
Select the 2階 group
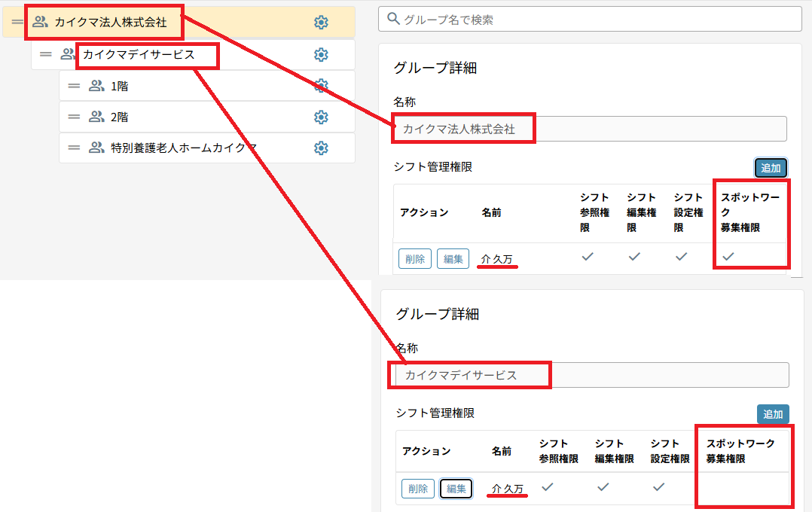(x=120, y=117)
